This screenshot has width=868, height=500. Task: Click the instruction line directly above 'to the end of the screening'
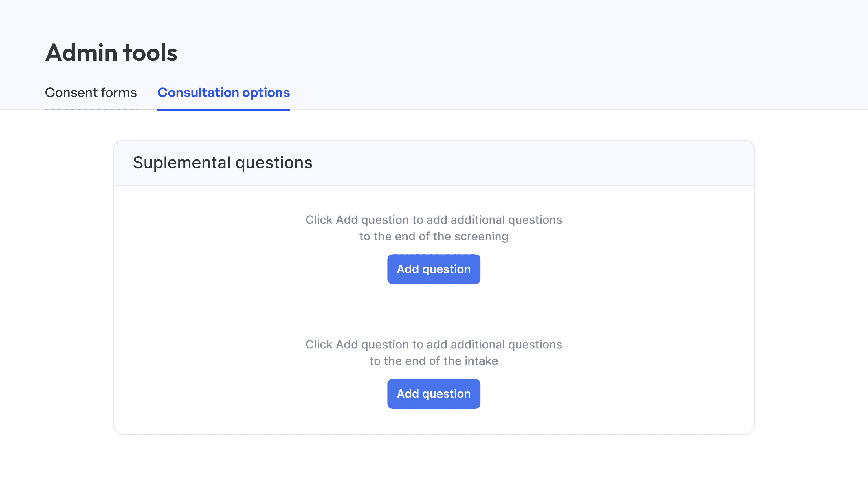434,220
